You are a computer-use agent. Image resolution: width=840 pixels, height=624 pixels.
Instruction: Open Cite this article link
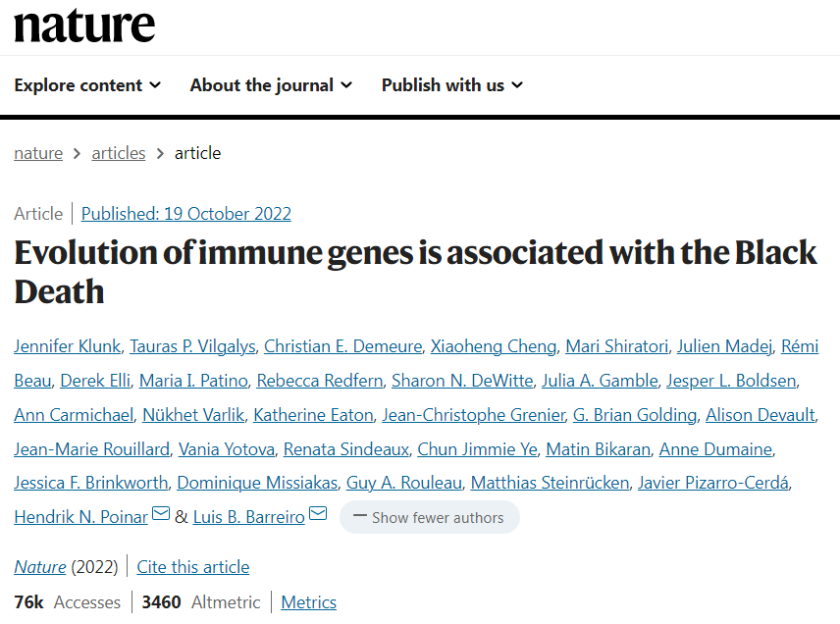pyautogui.click(x=193, y=567)
